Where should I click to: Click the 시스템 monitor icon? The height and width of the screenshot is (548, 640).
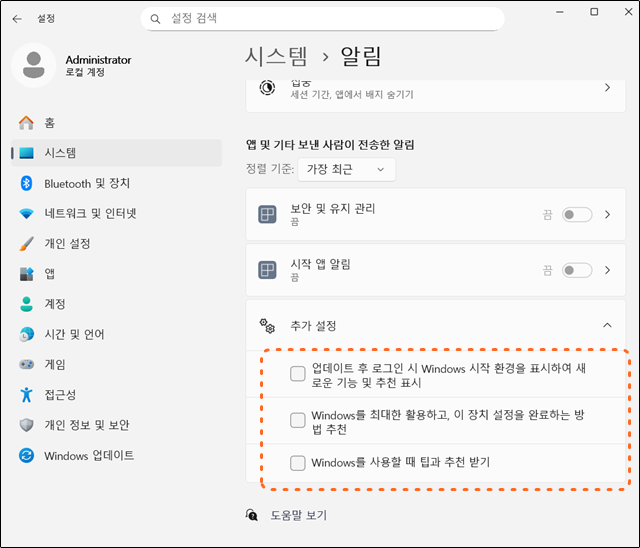coord(27,153)
